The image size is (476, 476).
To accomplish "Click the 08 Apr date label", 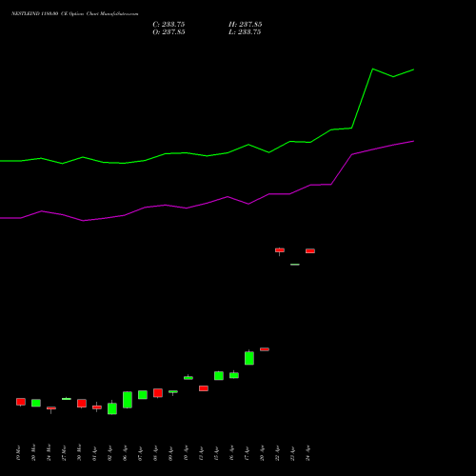I will (x=155, y=453).
